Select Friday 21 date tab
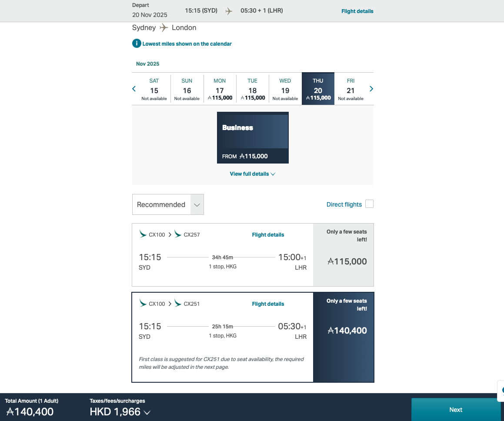504x421 pixels. [x=350, y=89]
